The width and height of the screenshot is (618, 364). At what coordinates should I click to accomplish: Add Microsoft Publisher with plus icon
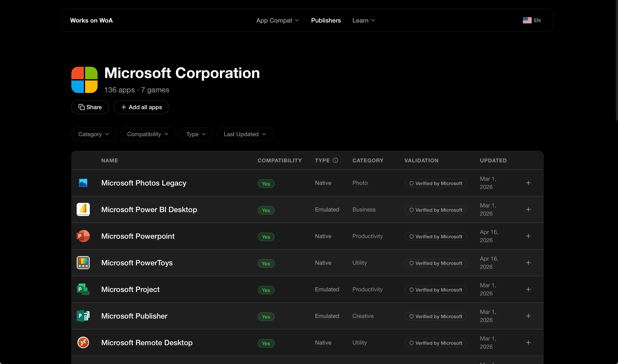pyautogui.click(x=528, y=316)
